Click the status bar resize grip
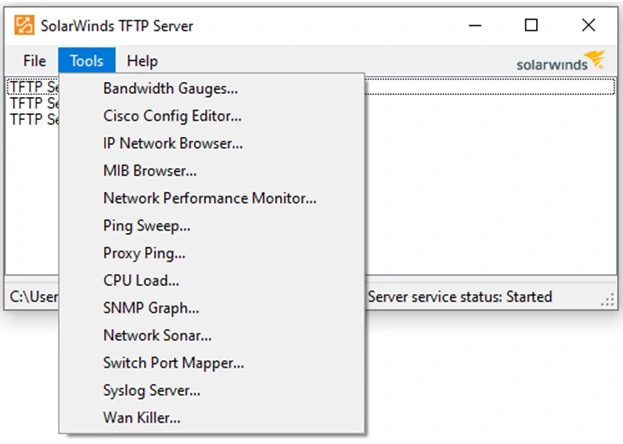The image size is (623, 444). tap(608, 300)
